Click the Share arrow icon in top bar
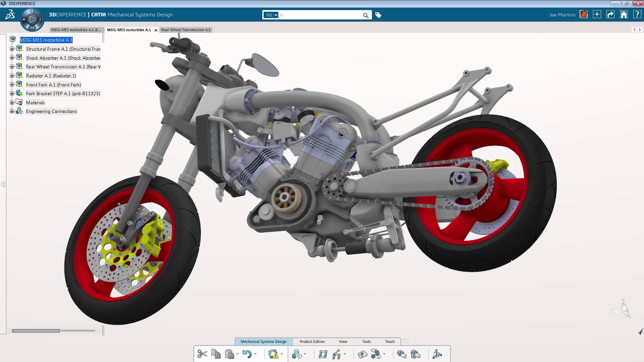The height and width of the screenshot is (362, 644). 610,14
